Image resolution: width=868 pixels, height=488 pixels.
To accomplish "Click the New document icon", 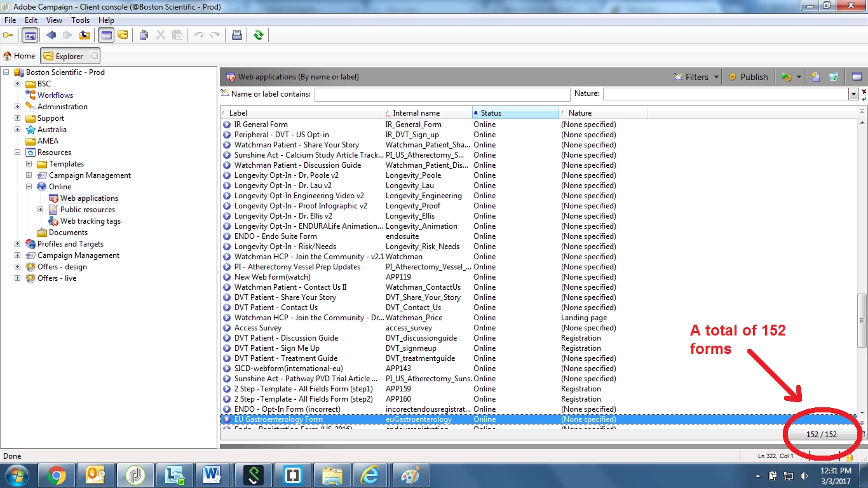I will pyautogui.click(x=815, y=77).
